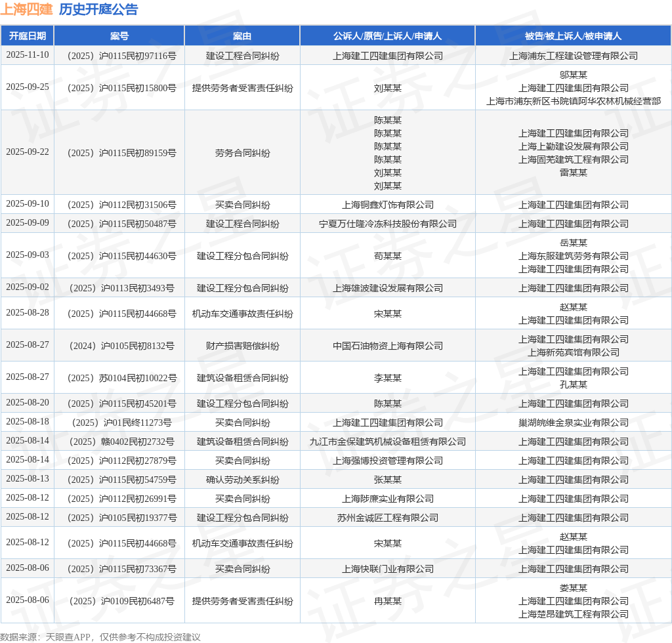The width and height of the screenshot is (672, 643).
Task: Click defendant "上海上勤建设发展有限公司"
Action: 574,146
